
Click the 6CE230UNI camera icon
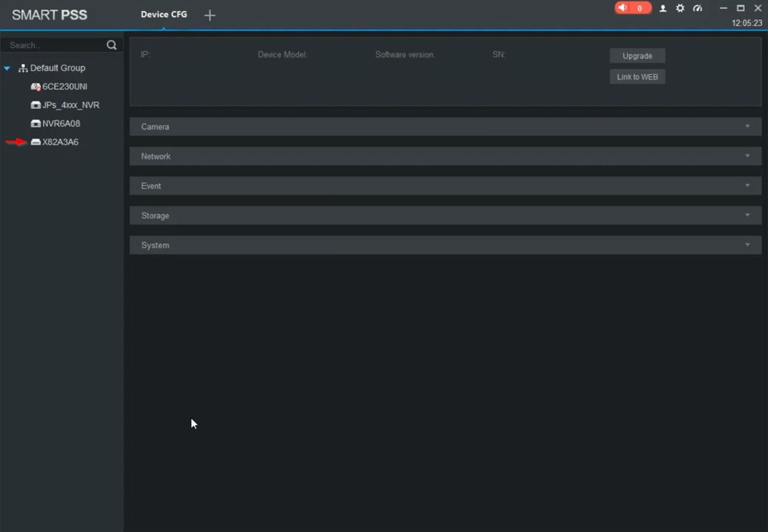pos(36,86)
